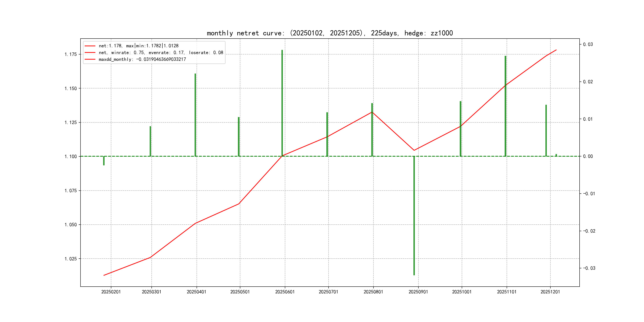This screenshot has height=322, width=644.
Task: Click the 20250601 x-axis tick label
Action: (285, 292)
